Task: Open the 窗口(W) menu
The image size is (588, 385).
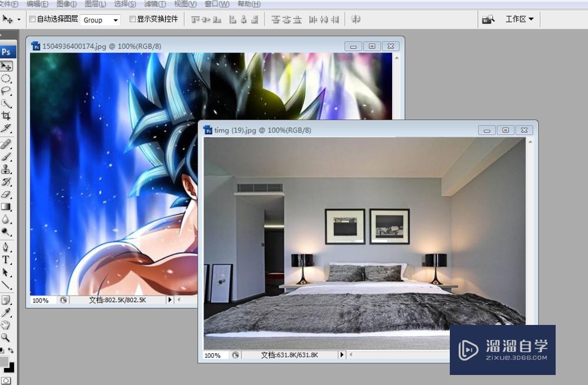Action: tap(217, 4)
